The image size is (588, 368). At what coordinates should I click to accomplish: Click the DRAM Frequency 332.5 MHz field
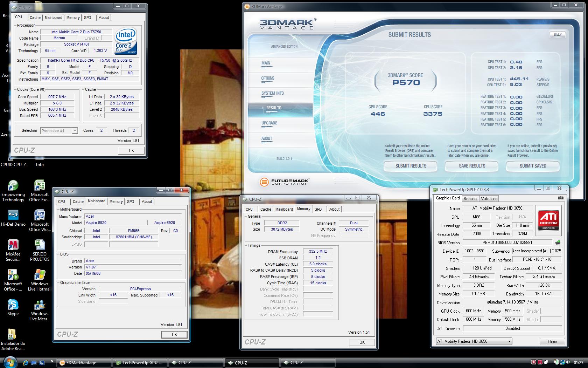pyautogui.click(x=318, y=251)
